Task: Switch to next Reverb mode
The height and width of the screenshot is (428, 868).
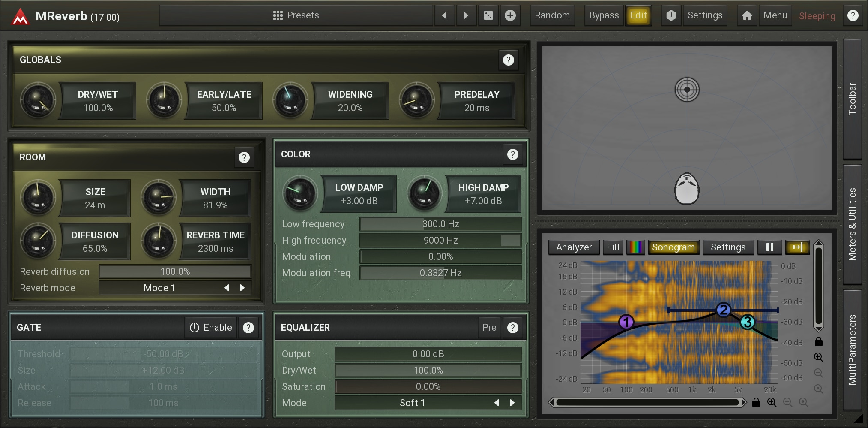Action: pos(242,288)
